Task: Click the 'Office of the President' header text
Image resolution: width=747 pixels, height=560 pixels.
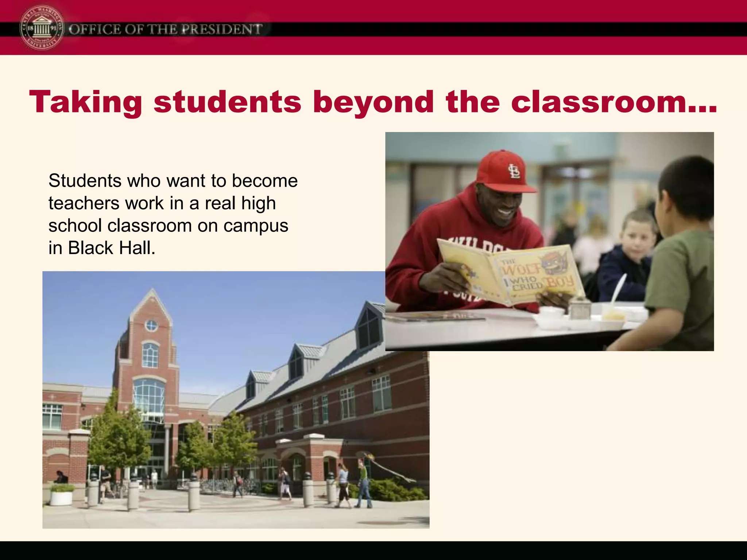Action: point(165,29)
